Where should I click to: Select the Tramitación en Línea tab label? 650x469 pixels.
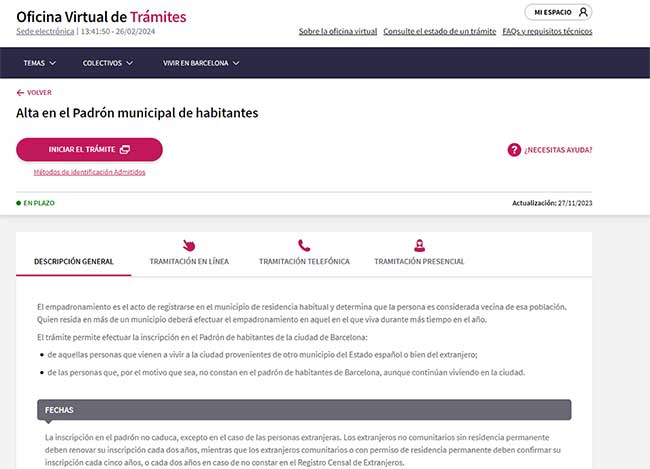189,261
